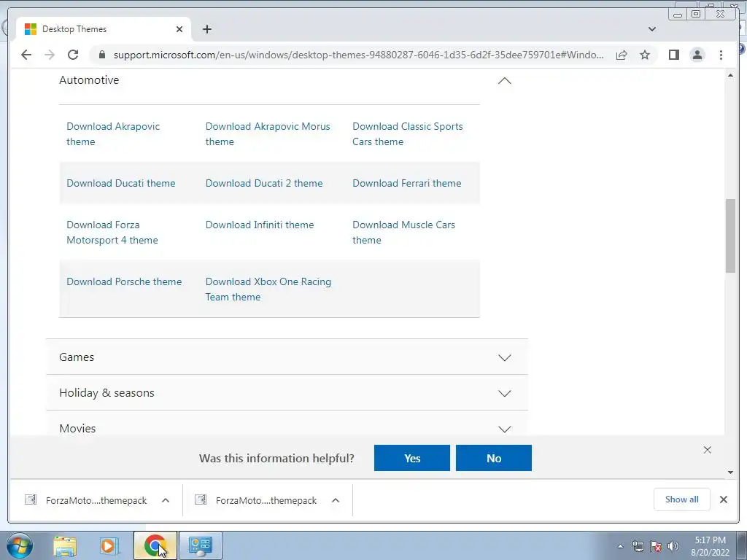Close the Desktop Themes tab

tap(179, 29)
